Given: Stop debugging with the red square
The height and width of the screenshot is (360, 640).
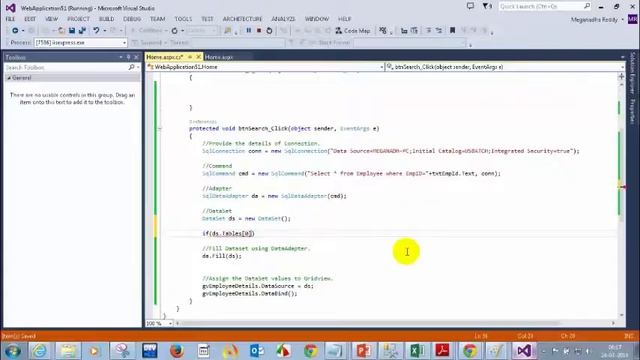Looking at the screenshot, I should pyautogui.click(x=259, y=31).
